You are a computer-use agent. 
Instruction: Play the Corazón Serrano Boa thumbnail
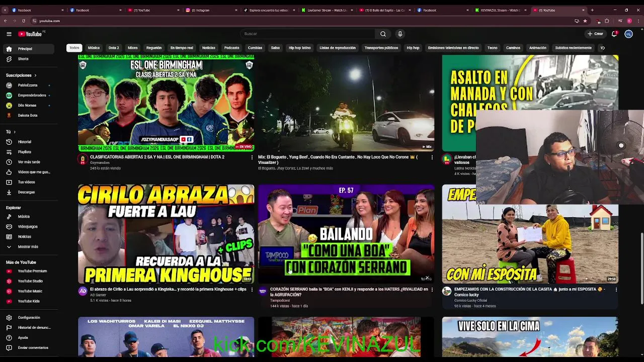click(346, 234)
